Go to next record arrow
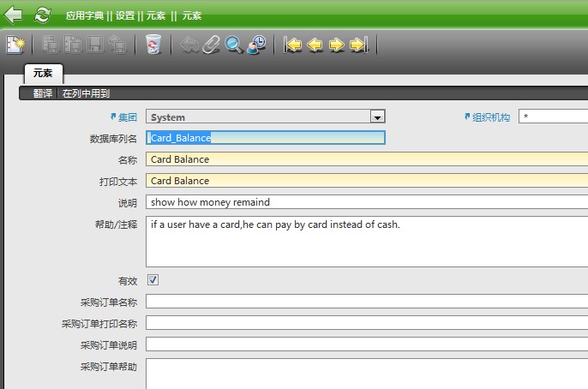 [x=336, y=45]
